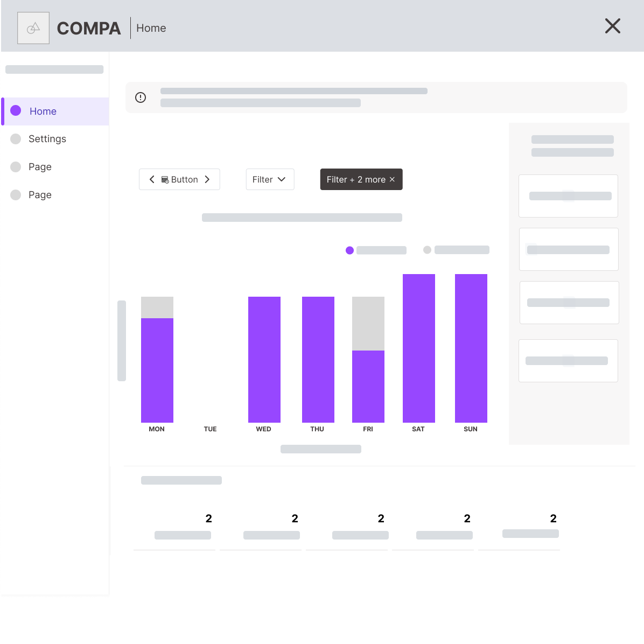Click the calendar icon beside Button
Image resolution: width=644 pixels, height=644 pixels.
[x=165, y=179]
